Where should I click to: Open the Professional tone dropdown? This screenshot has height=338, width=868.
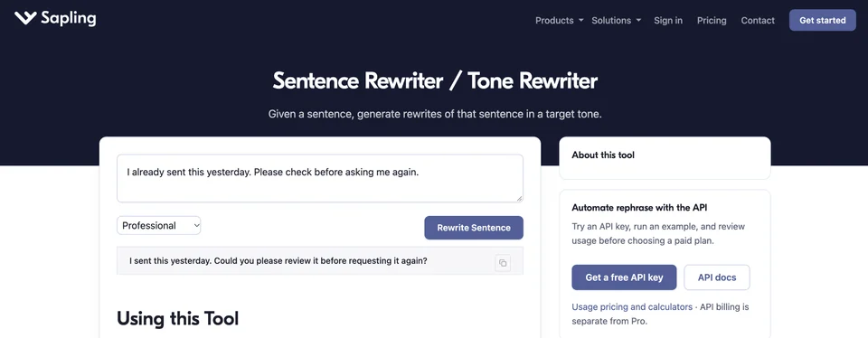point(159,226)
